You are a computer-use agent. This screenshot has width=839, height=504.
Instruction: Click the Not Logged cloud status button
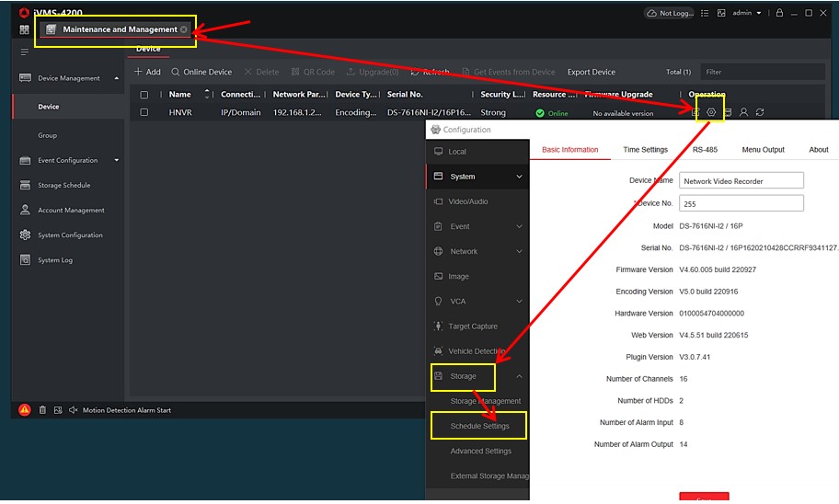click(669, 13)
